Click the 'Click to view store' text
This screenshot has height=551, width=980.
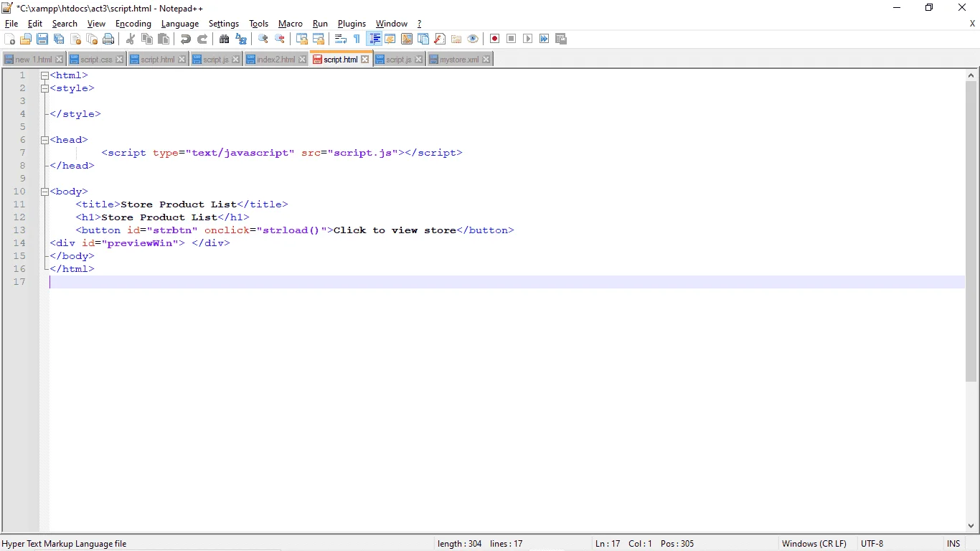[x=395, y=230]
